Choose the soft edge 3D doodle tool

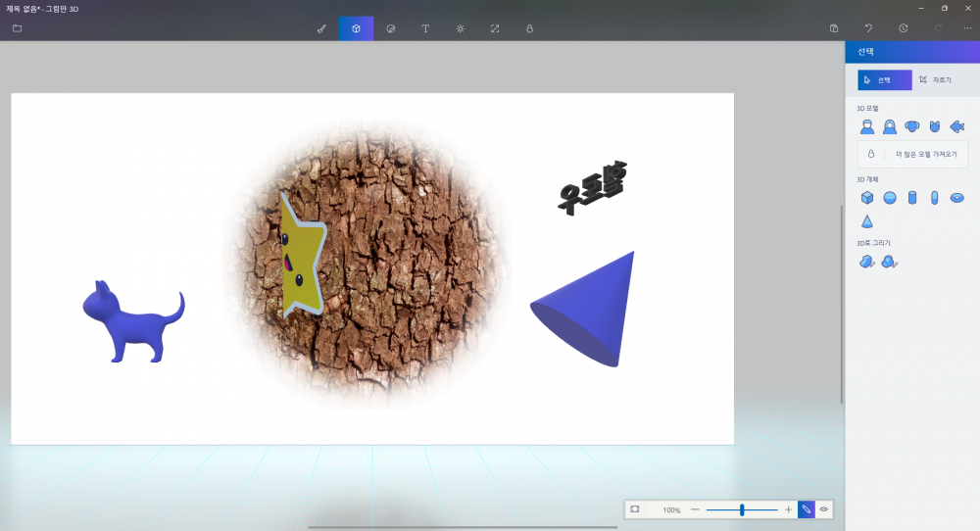(890, 262)
